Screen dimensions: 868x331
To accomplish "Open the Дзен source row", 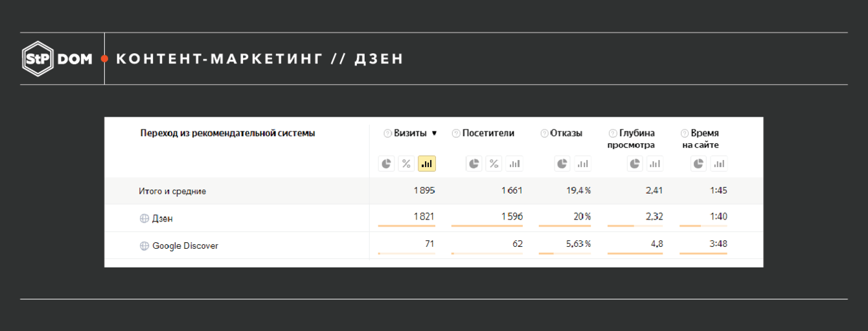I will (x=163, y=219).
